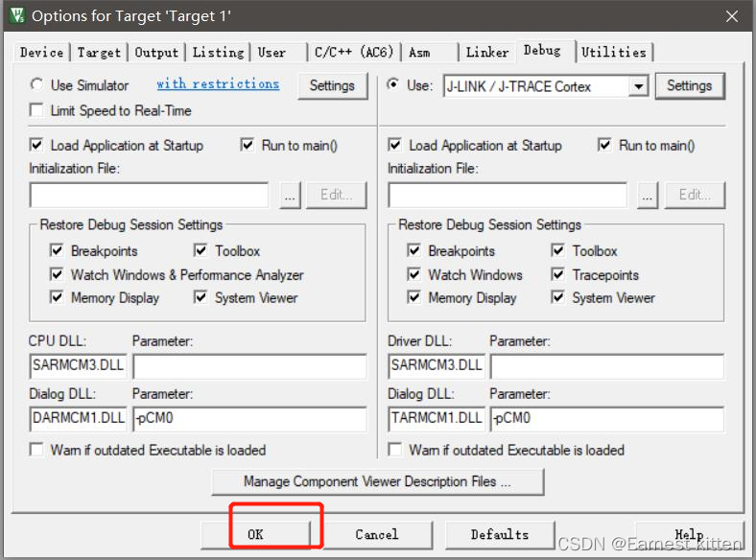
Task: Click simulator Edit... button
Action: tap(337, 196)
